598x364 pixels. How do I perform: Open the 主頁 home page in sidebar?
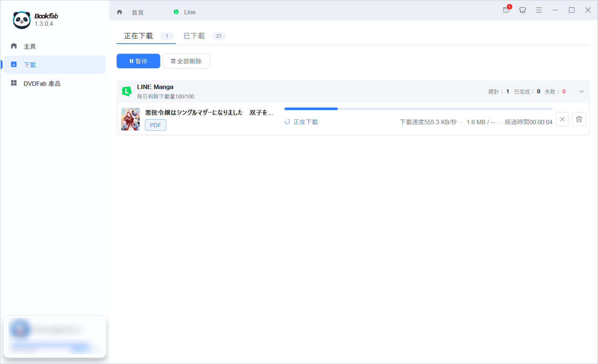(x=54, y=46)
